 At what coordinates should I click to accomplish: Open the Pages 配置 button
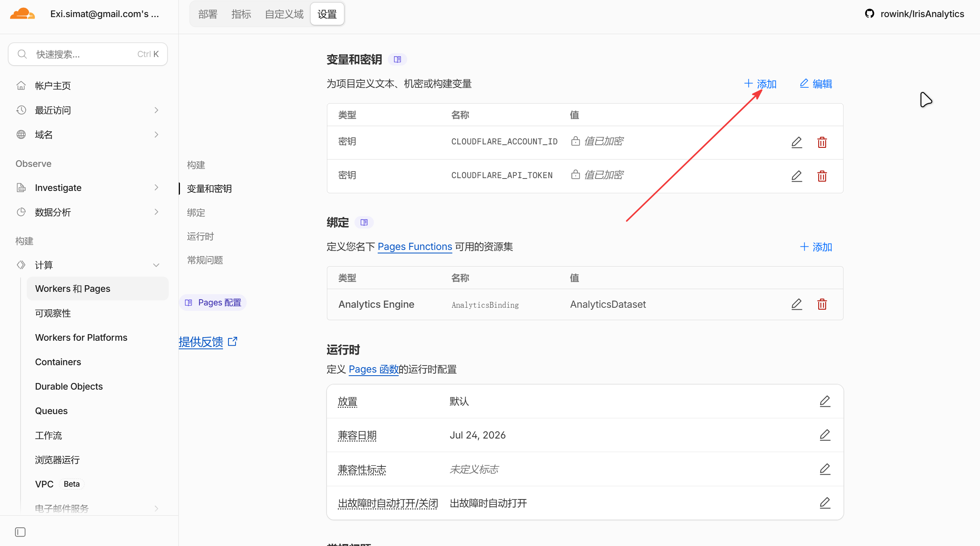pos(213,302)
